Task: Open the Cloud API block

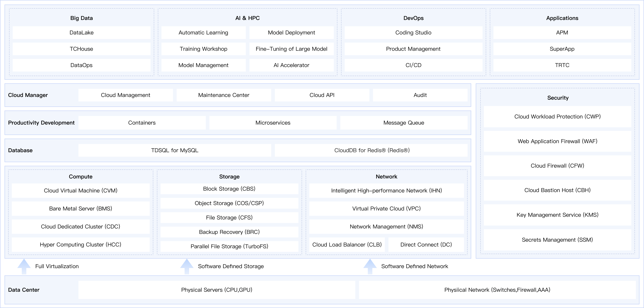Action: pos(322,95)
